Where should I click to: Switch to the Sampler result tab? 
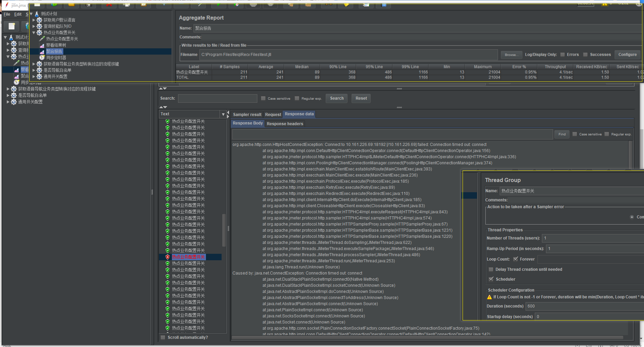coord(247,115)
